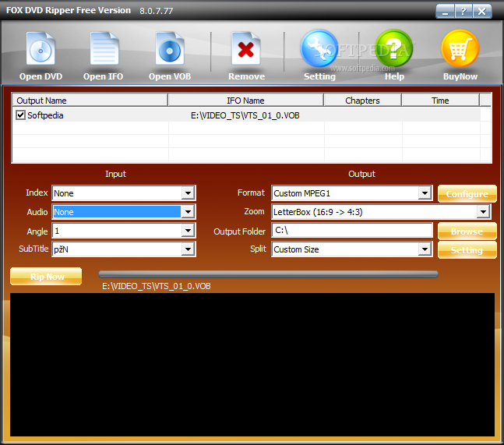Image resolution: width=504 pixels, height=445 pixels.
Task: Select the Softpedia output name text
Action: [x=45, y=115]
